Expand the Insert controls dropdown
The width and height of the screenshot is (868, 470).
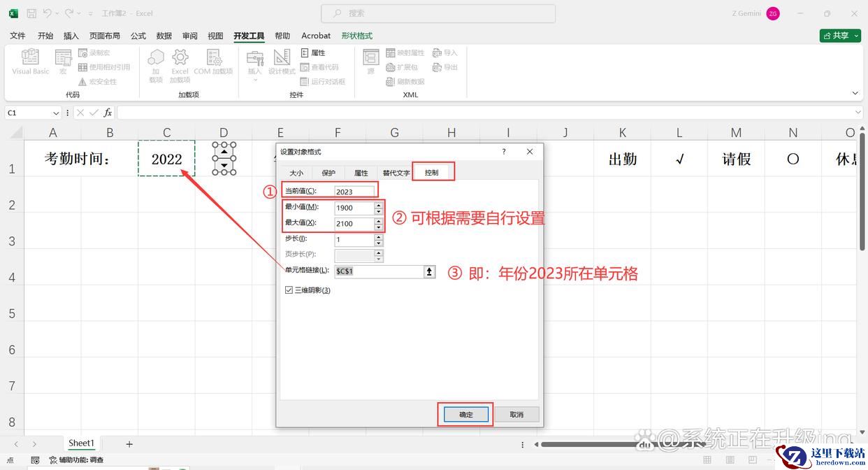click(x=255, y=80)
